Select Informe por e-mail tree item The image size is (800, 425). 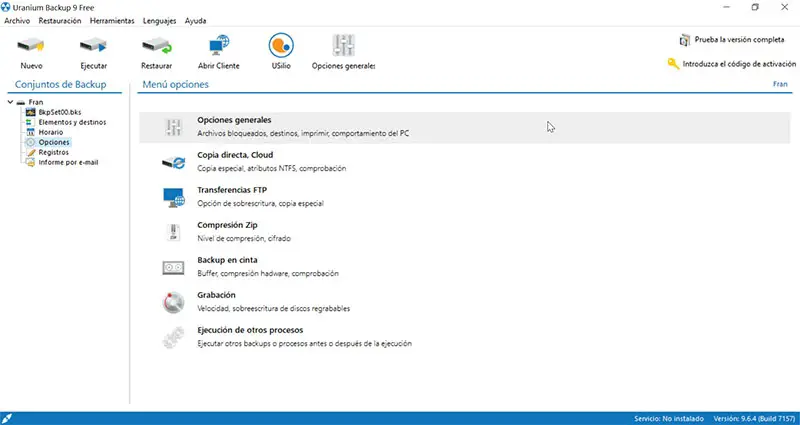(68, 163)
